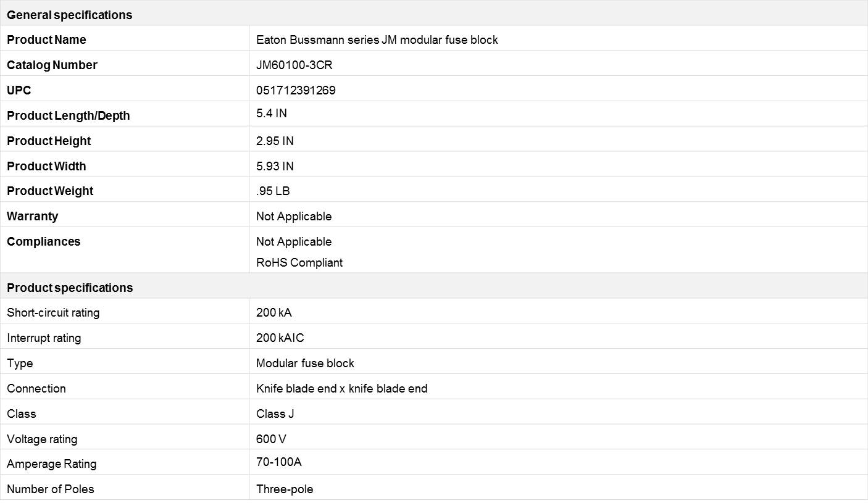Viewport: 868px width, 503px height.
Task: Select the 'Product Weight' label
Action: [x=50, y=191]
